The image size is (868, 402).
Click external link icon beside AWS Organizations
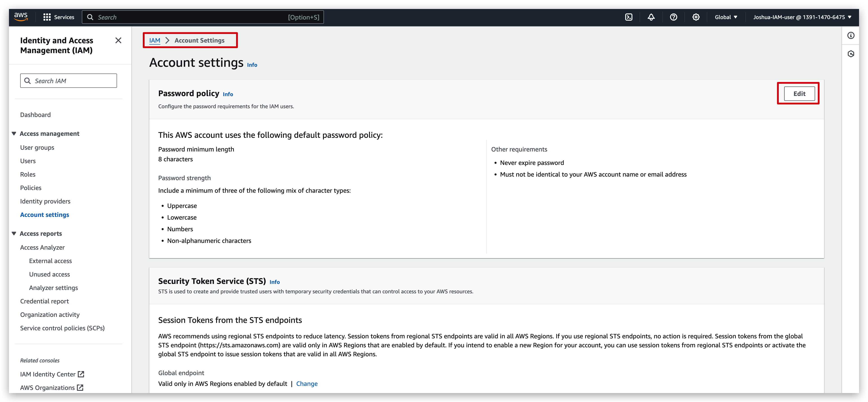[x=80, y=387]
